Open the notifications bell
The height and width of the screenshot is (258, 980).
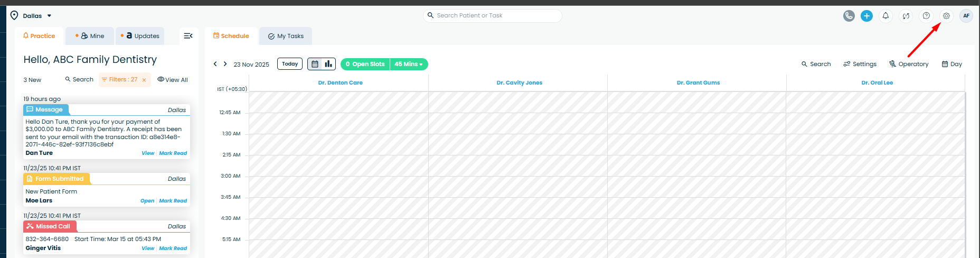(885, 16)
